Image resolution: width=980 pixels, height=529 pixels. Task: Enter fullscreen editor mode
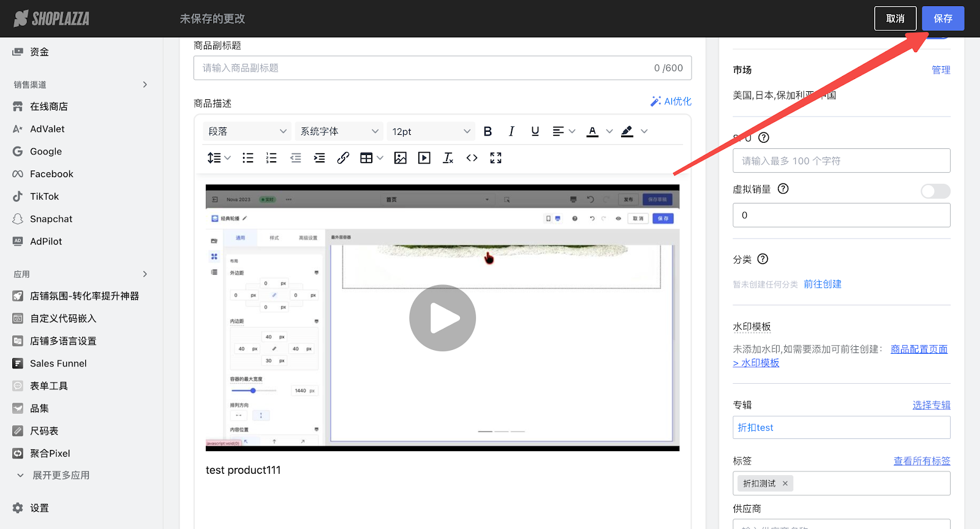[496, 158]
